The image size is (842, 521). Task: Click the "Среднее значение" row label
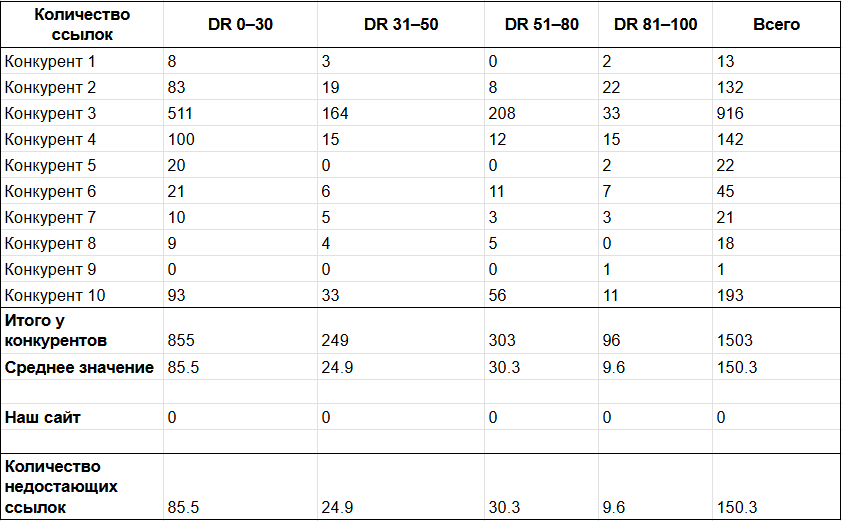pyautogui.click(x=80, y=367)
